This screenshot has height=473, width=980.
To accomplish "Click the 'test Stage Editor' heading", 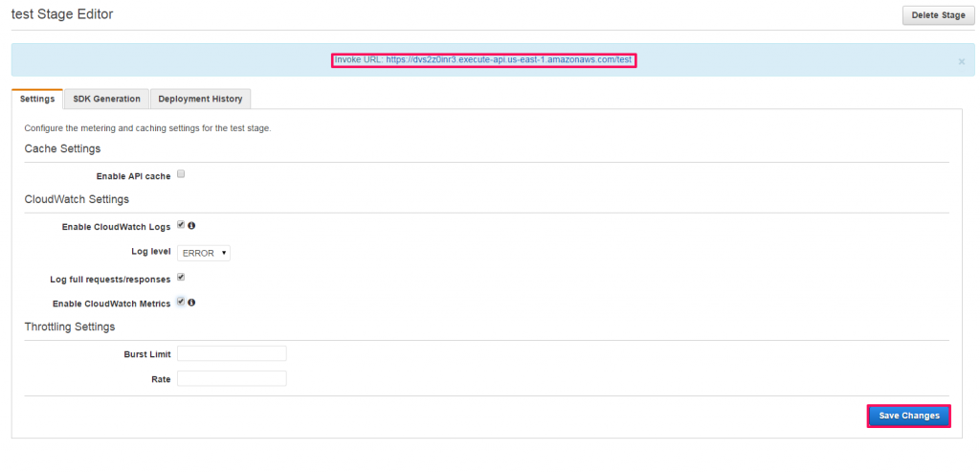I will pyautogui.click(x=62, y=14).
